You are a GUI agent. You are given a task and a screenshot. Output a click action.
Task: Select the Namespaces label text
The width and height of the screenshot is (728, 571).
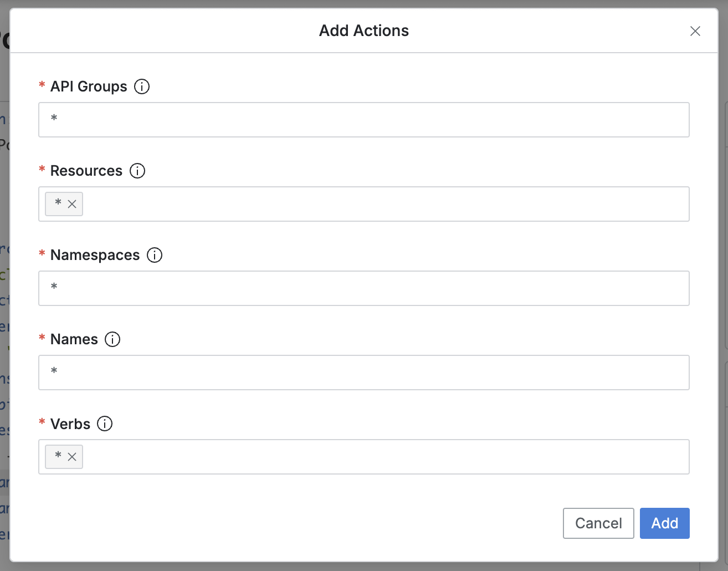point(95,255)
